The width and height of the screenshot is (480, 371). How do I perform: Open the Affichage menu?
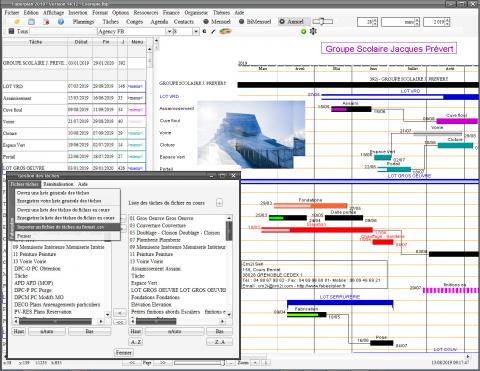pyautogui.click(x=53, y=12)
